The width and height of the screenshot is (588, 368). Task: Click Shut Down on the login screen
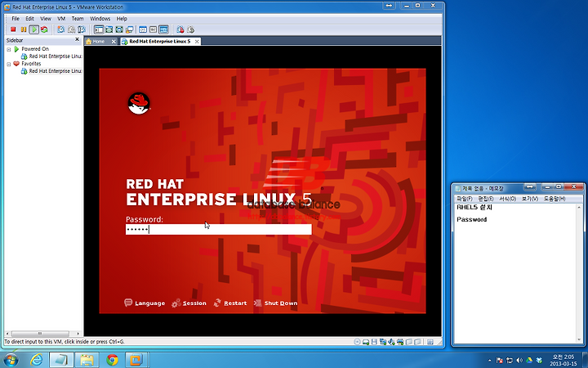tap(276, 303)
